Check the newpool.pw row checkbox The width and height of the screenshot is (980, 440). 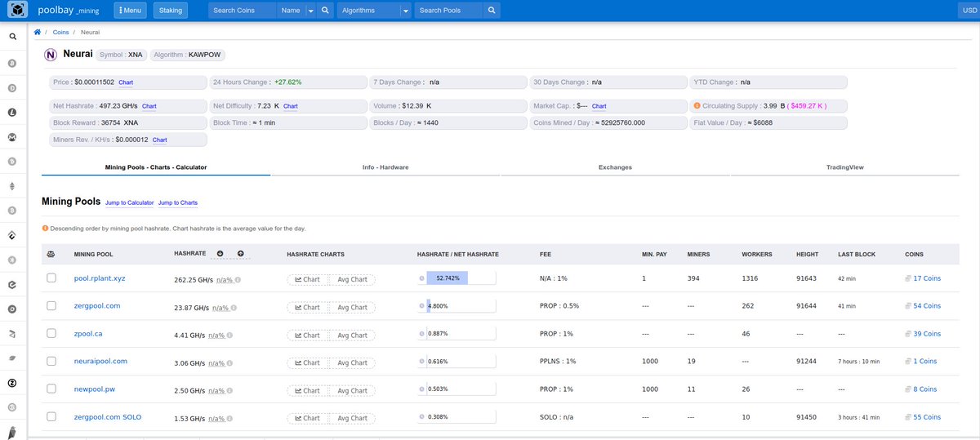[x=51, y=389]
